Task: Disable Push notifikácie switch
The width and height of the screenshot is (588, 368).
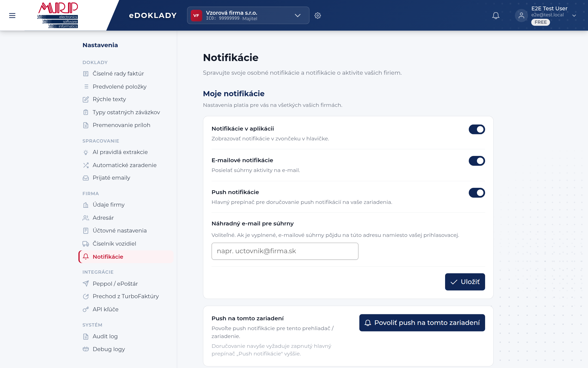Action: click(x=477, y=193)
